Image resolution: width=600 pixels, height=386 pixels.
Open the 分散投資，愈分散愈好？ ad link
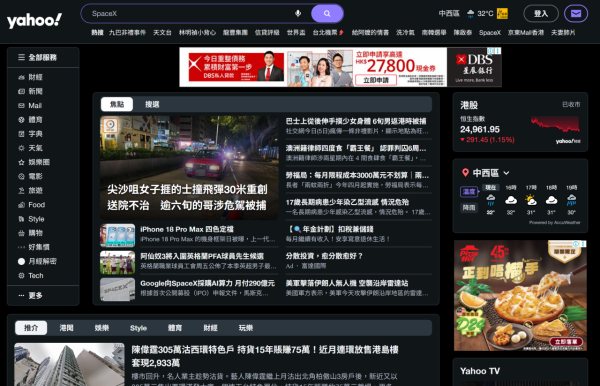coord(324,256)
